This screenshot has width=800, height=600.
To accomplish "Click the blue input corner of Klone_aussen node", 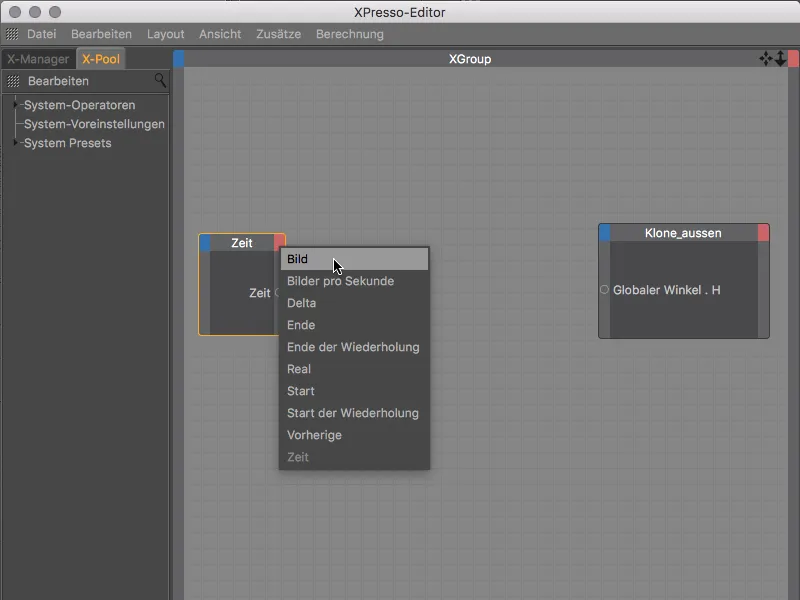I will tap(604, 233).
